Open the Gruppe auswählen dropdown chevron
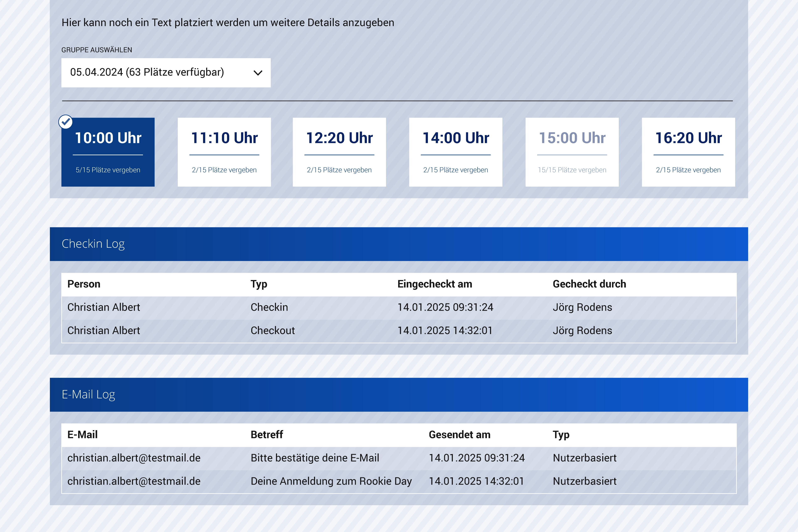 tap(258, 73)
